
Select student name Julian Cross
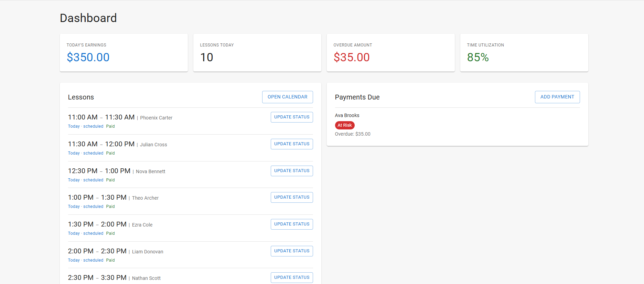click(x=153, y=145)
